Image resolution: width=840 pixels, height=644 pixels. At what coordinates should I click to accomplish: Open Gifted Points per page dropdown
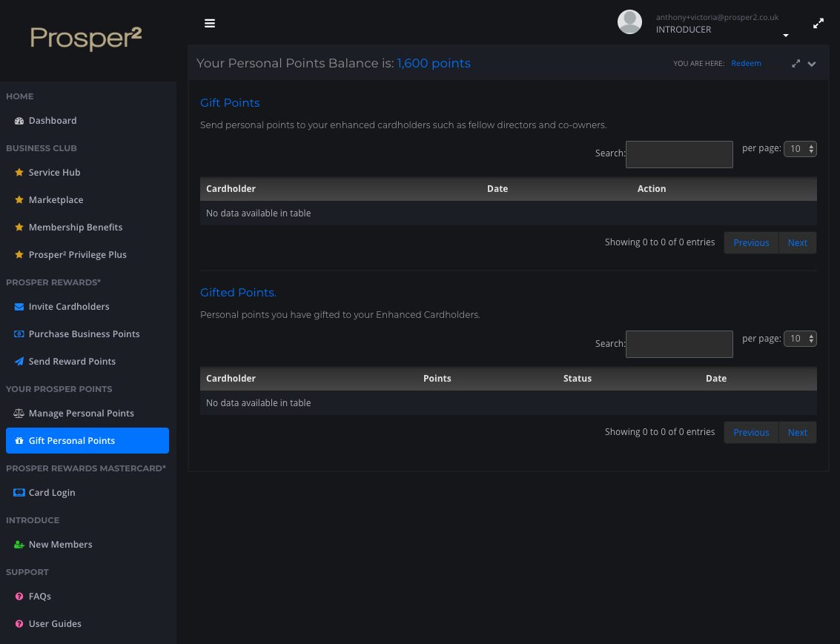[x=800, y=339]
